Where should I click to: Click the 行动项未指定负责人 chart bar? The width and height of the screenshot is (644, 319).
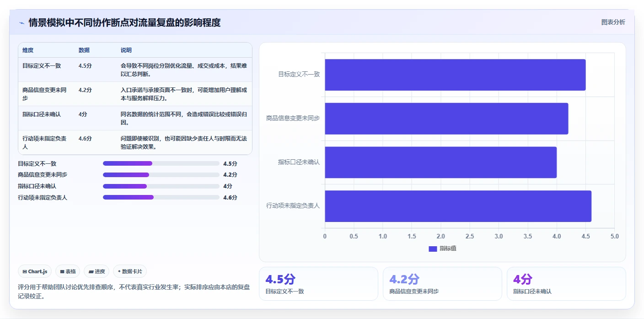click(458, 206)
